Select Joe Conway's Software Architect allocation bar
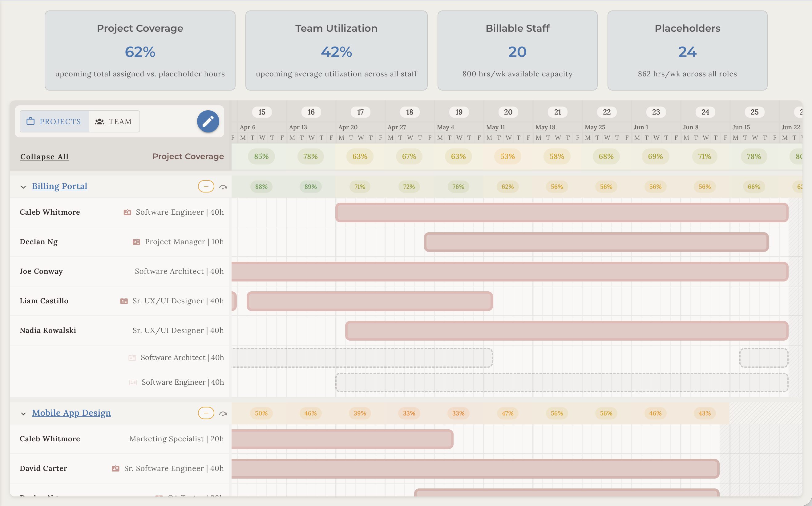This screenshot has height=506, width=812. click(x=510, y=271)
